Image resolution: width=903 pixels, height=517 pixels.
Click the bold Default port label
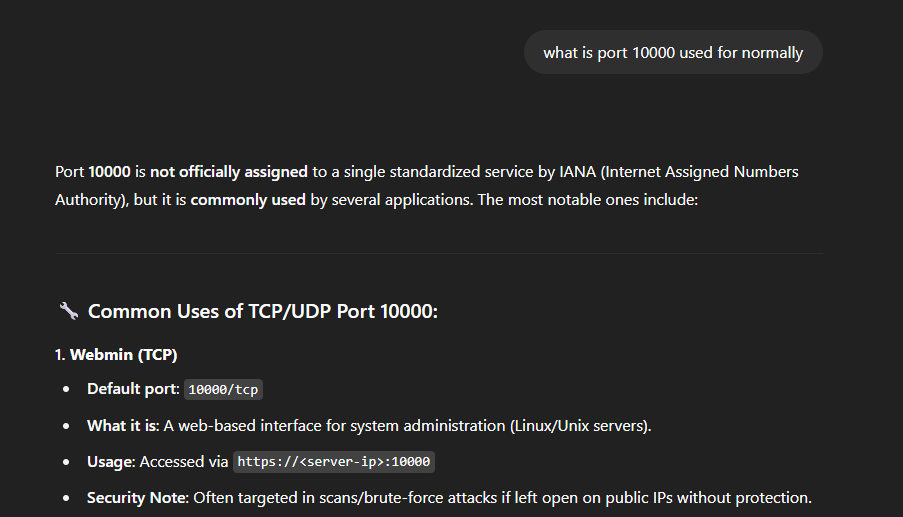pyautogui.click(x=133, y=389)
